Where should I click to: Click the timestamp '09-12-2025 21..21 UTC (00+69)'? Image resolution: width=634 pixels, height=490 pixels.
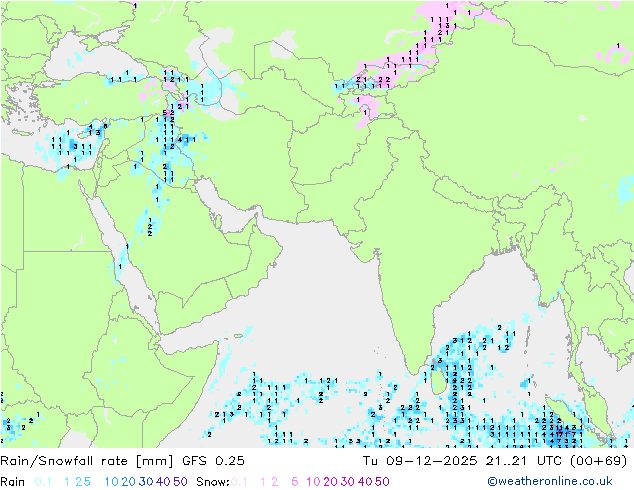click(x=507, y=461)
